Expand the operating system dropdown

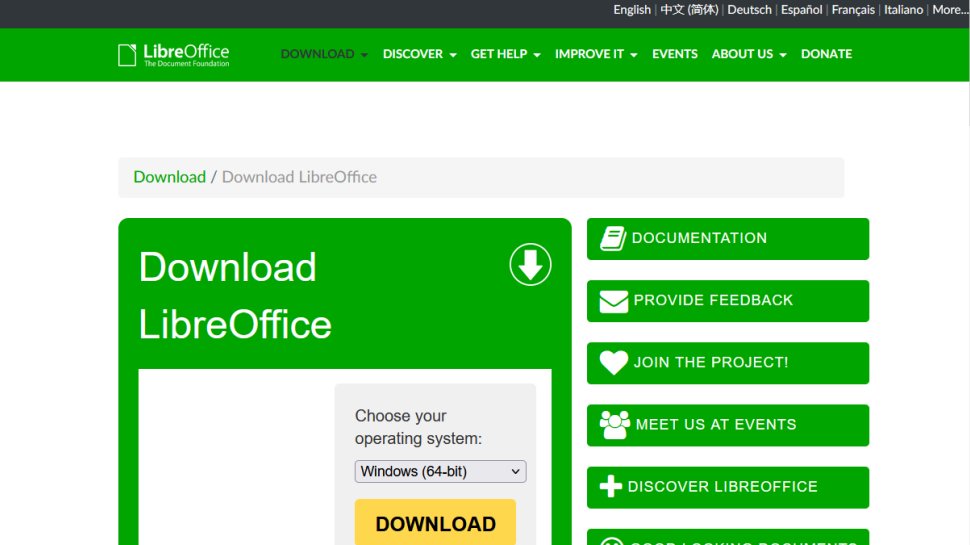click(x=440, y=471)
